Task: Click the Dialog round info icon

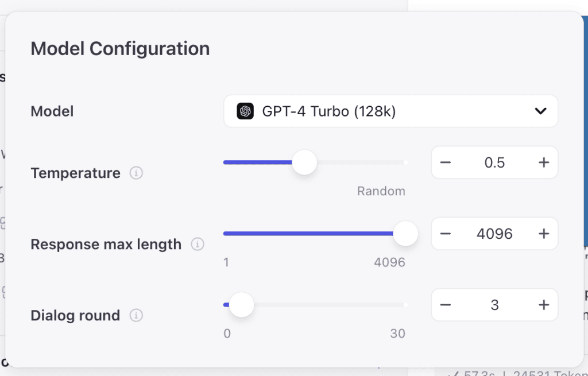Action: pyautogui.click(x=136, y=315)
